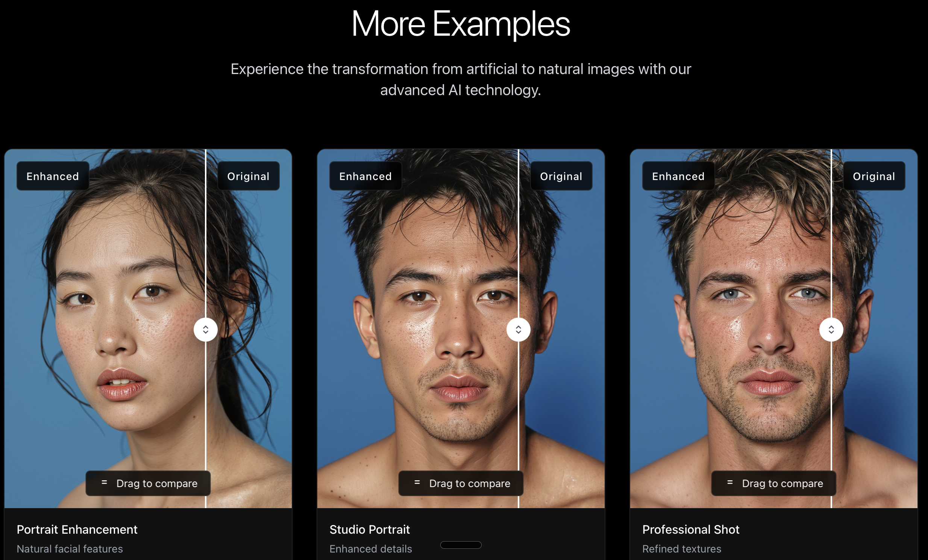Click the comparison slider handle on Portrait Enhancement
Viewport: 928px width, 560px height.
pos(206,330)
